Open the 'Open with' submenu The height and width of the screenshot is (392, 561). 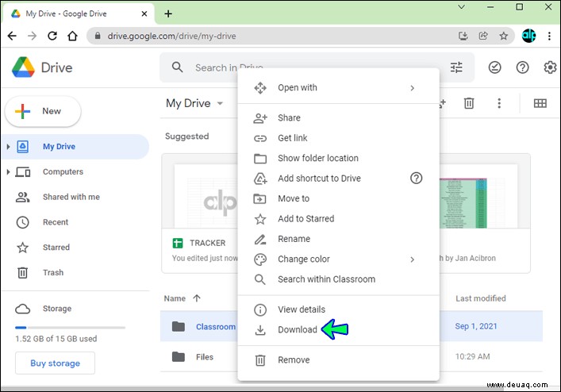tap(339, 87)
